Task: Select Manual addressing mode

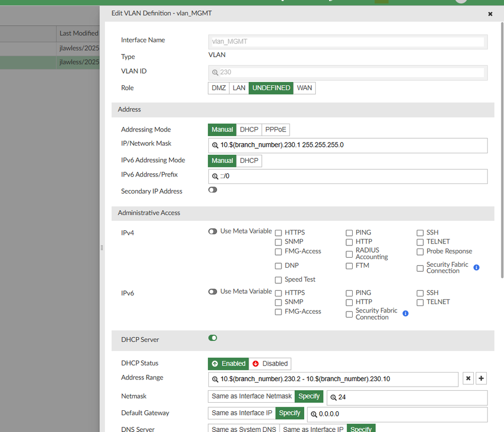Action: [x=222, y=130]
